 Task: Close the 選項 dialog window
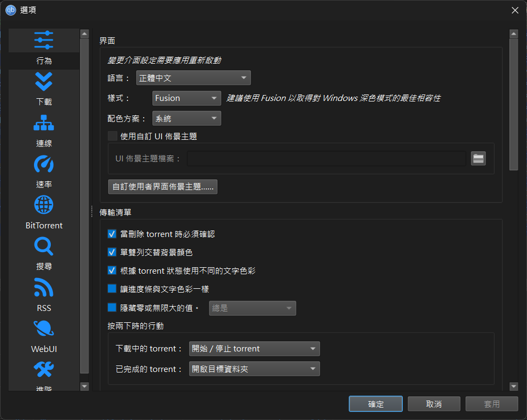(x=515, y=10)
